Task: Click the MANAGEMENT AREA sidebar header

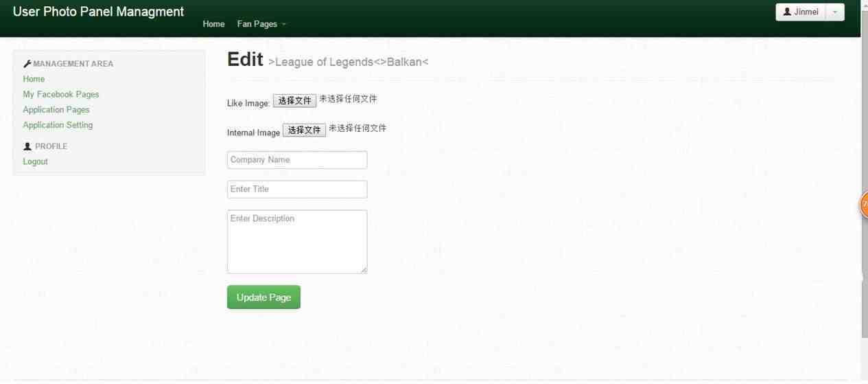Action: pos(73,64)
